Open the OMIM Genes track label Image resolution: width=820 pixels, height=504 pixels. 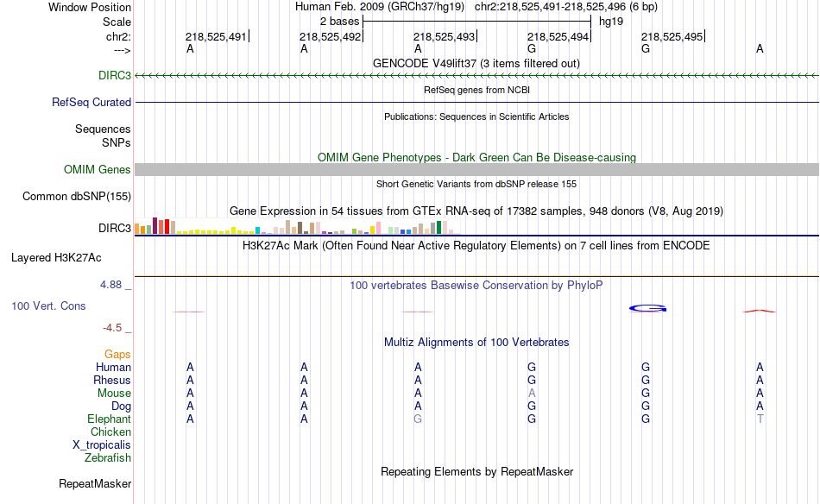coord(98,169)
